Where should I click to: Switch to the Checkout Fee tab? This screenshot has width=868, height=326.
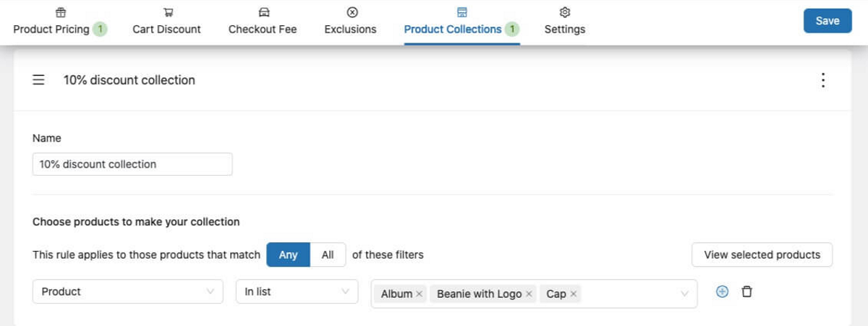263,29
